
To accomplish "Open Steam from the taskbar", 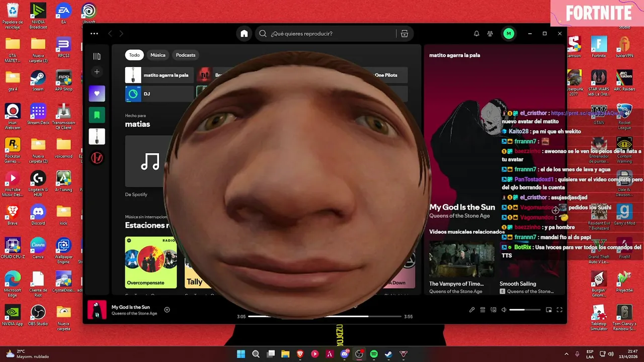I will point(388,354).
